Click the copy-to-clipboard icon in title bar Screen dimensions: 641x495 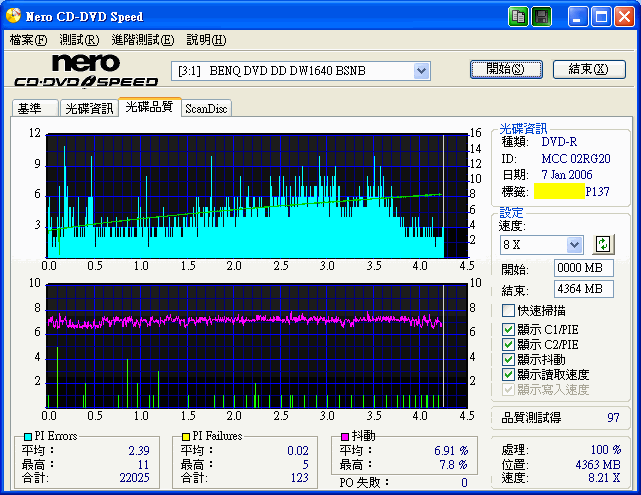click(518, 16)
